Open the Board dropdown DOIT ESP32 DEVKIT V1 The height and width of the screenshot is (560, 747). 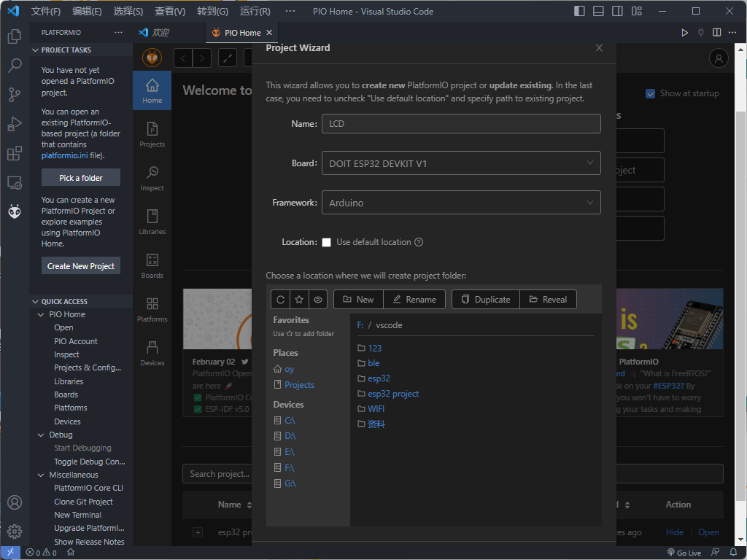click(461, 163)
